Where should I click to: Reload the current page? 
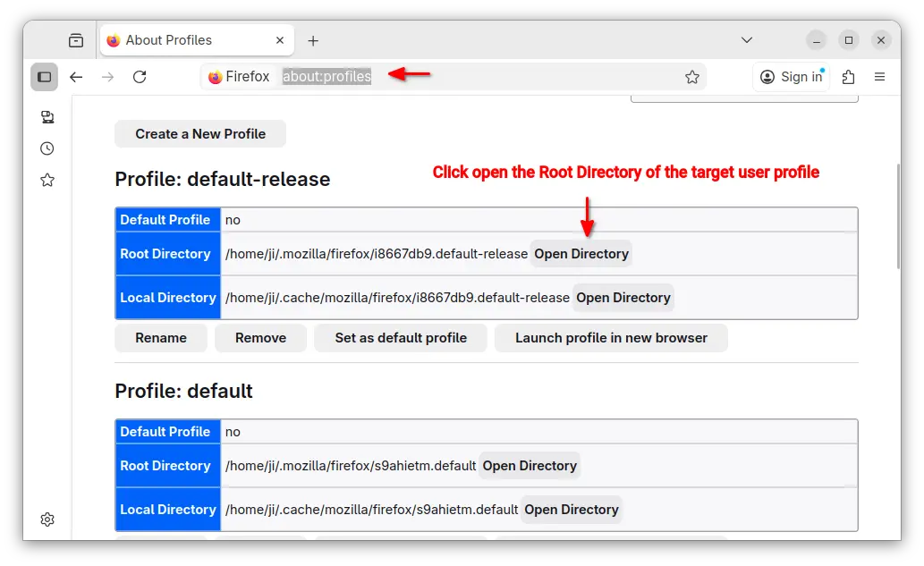(x=140, y=77)
